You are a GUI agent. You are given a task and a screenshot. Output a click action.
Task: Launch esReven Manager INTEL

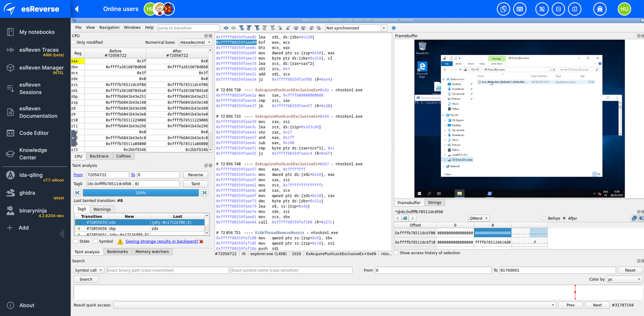35,70
